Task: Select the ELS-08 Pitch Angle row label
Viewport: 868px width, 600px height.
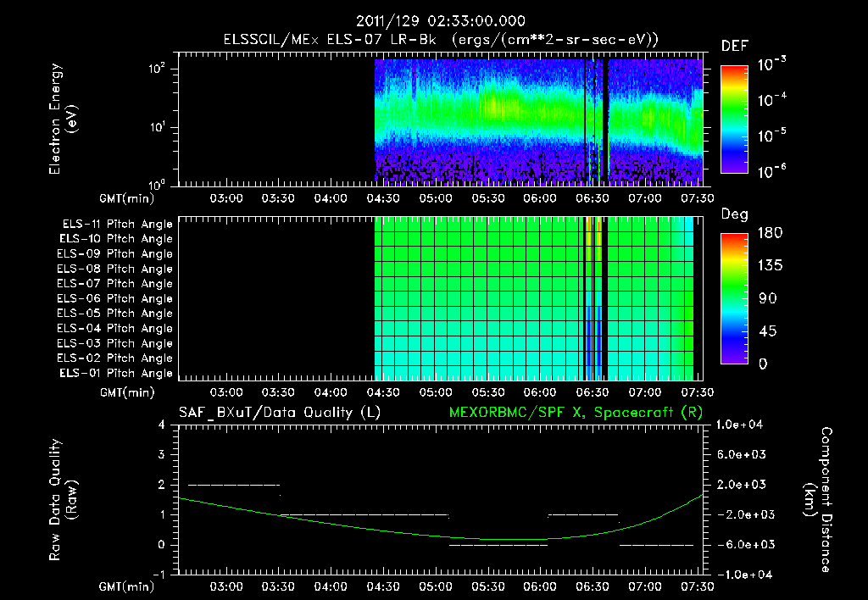Action: click(x=115, y=269)
